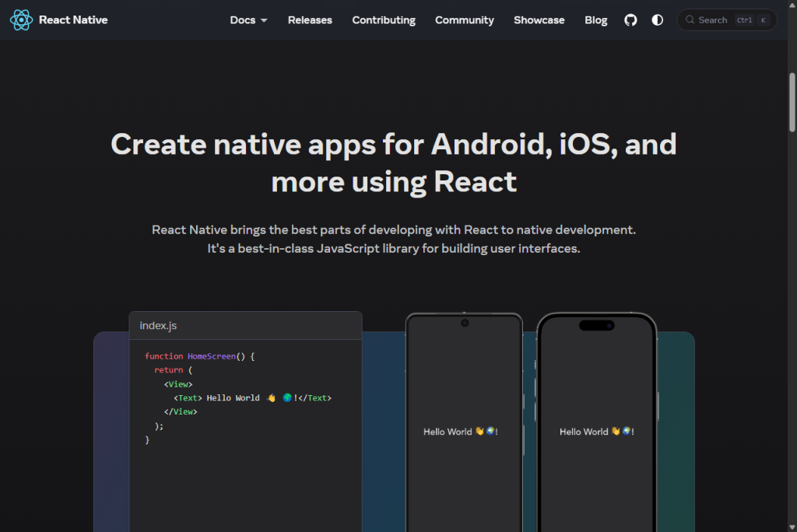This screenshot has width=797, height=532.
Task: Click the '<Text> Hello World' code line
Action: coord(253,398)
